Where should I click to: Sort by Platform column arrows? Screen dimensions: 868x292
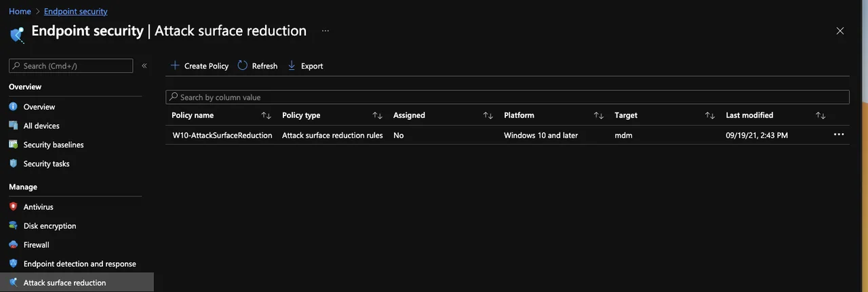tap(599, 115)
